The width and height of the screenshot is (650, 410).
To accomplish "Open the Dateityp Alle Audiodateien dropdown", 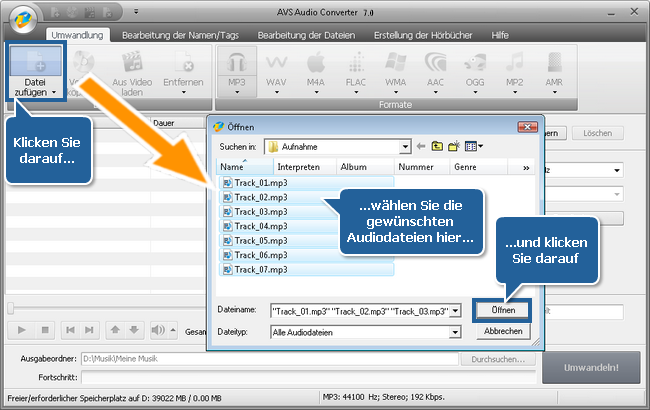I will point(366,332).
